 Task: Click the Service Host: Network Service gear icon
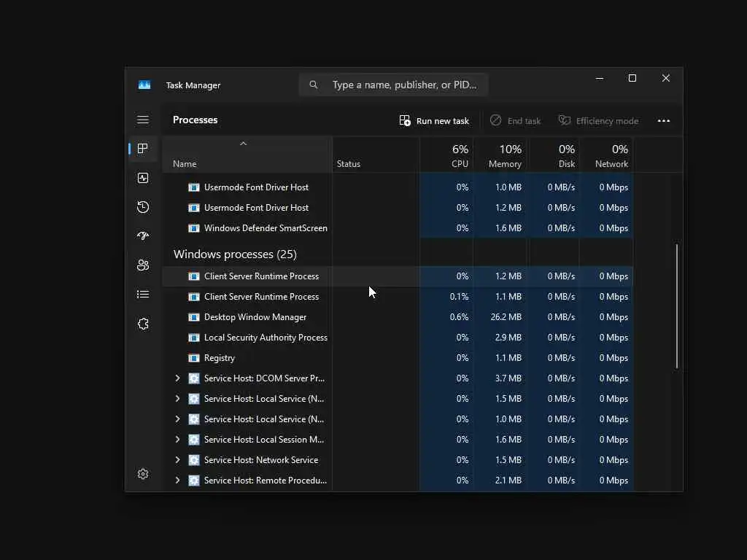[194, 460]
